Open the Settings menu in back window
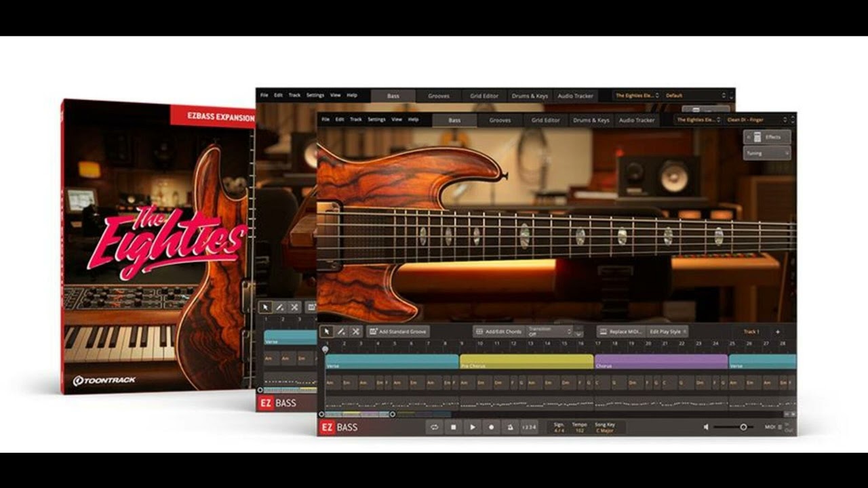 coord(315,95)
